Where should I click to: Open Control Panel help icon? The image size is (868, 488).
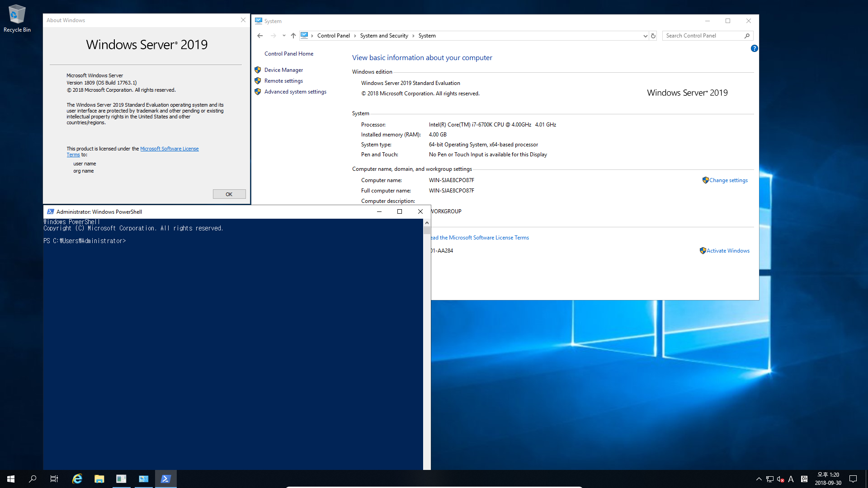[x=754, y=48]
